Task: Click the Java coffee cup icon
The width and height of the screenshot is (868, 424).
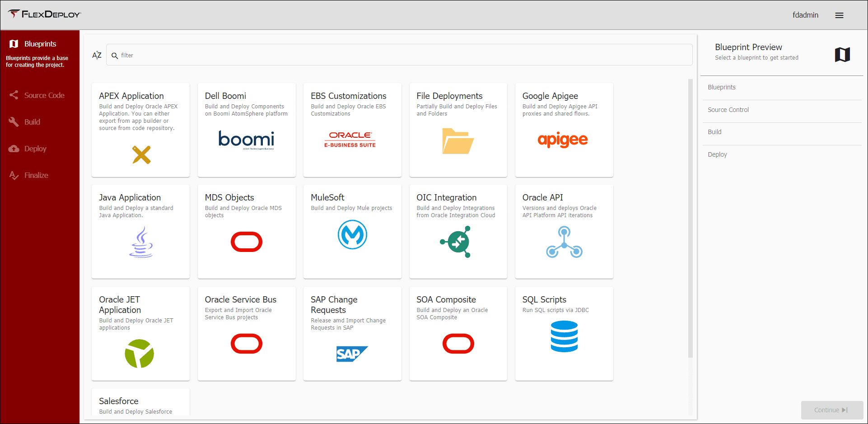Action: pos(141,242)
